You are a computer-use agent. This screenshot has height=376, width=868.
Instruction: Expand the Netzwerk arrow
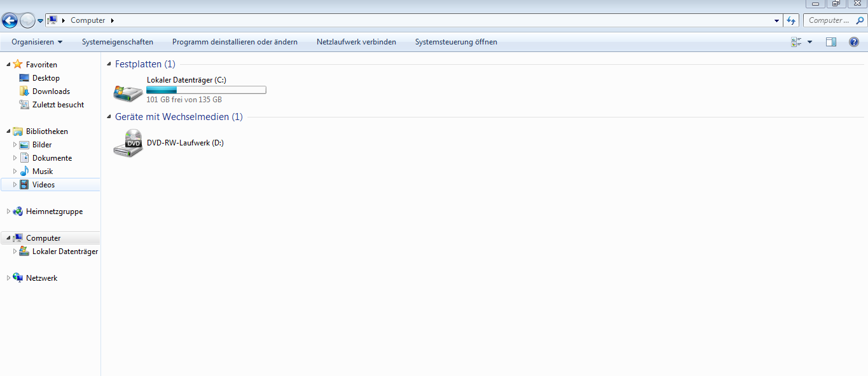8,278
